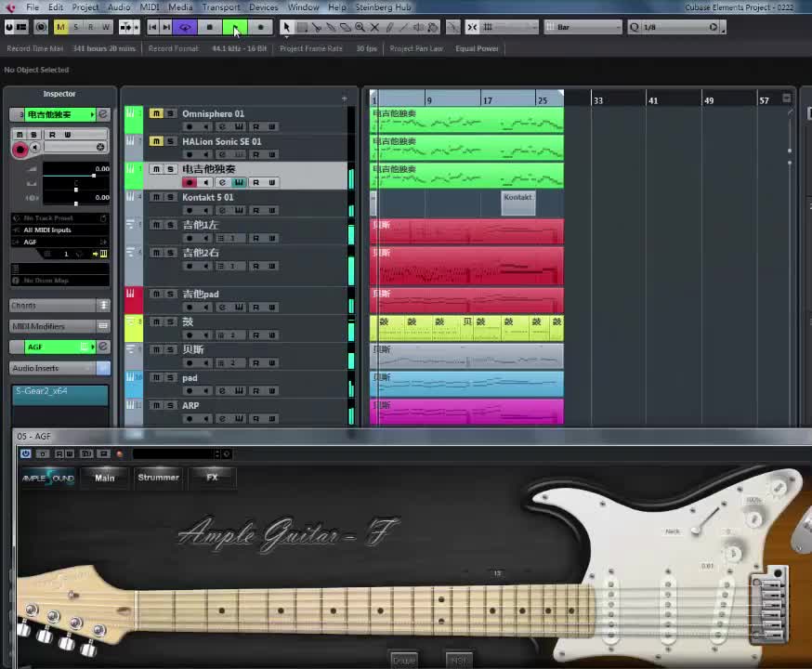The height and width of the screenshot is (669, 812).
Task: Click the transport Play button
Action: [x=235, y=27]
